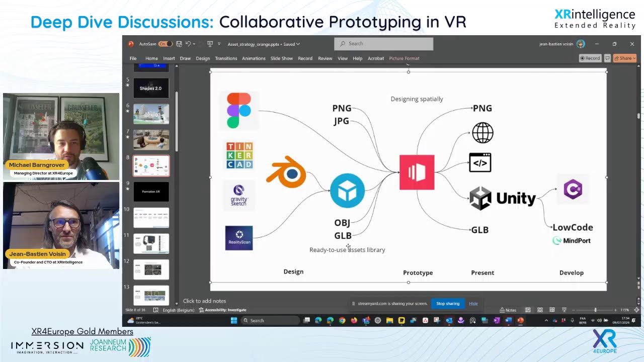
Task: Select the Transitions tab
Action: (226, 58)
